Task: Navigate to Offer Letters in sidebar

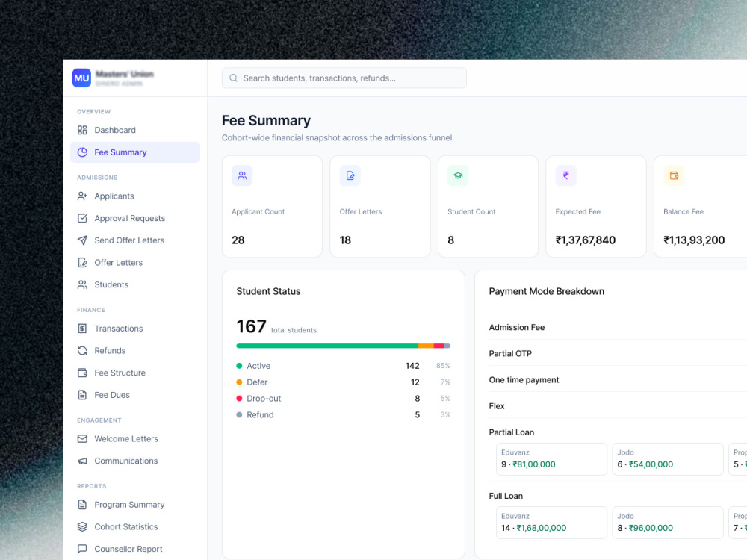Action: 134,262
